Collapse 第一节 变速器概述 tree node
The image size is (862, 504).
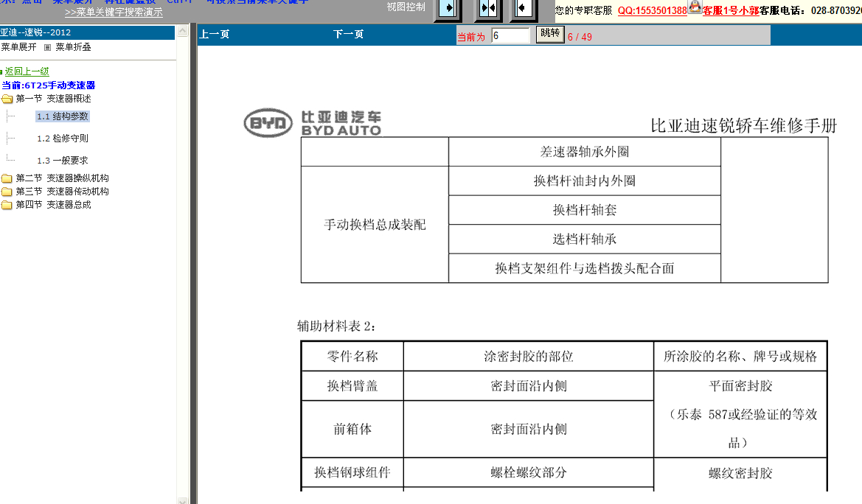tap(53, 99)
